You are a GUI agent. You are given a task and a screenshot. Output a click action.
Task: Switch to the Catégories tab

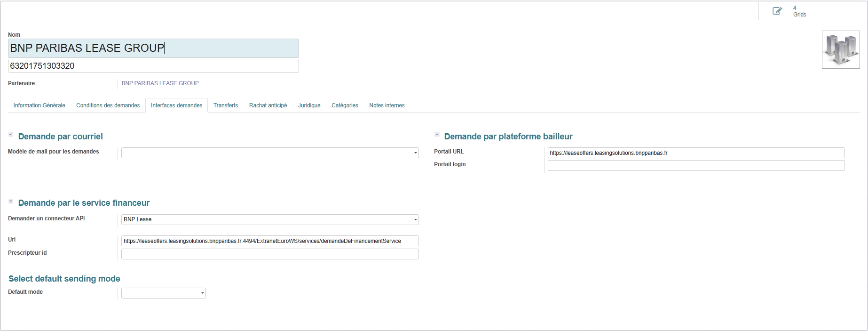pyautogui.click(x=345, y=105)
